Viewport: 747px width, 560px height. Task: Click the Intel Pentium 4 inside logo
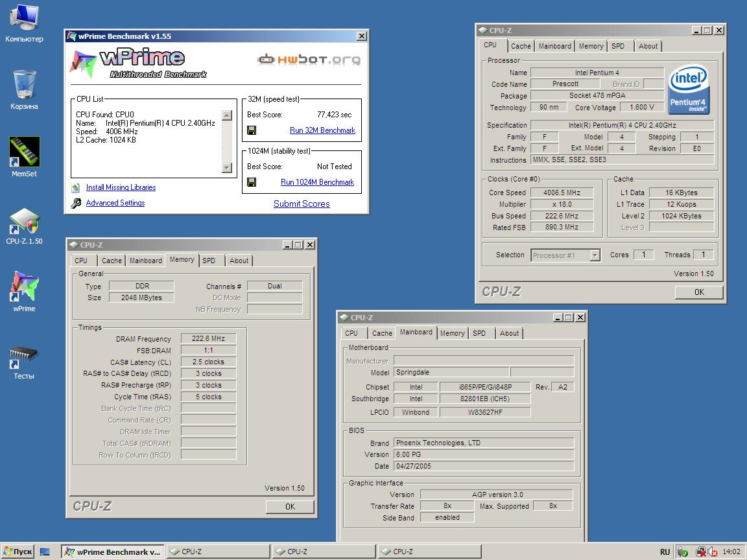689,90
